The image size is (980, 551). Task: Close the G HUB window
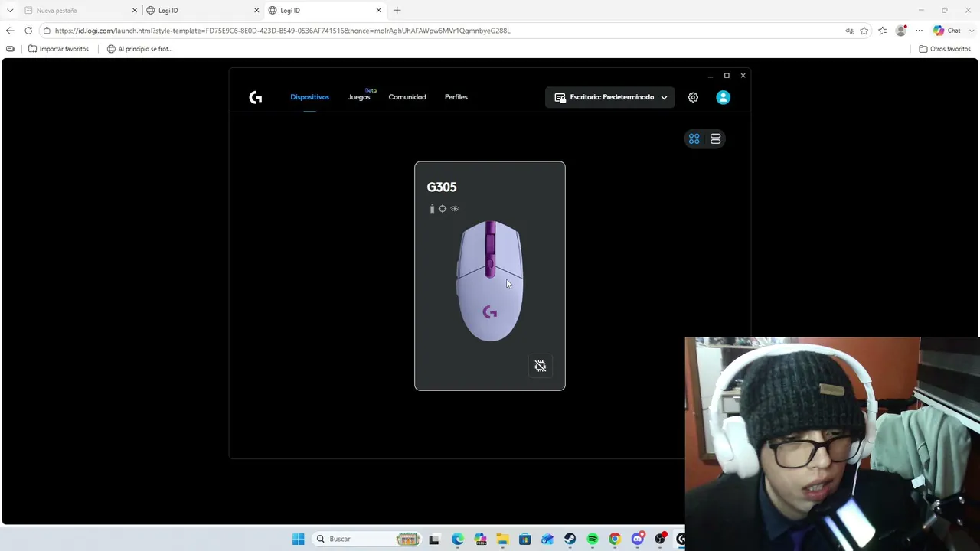[x=743, y=76]
